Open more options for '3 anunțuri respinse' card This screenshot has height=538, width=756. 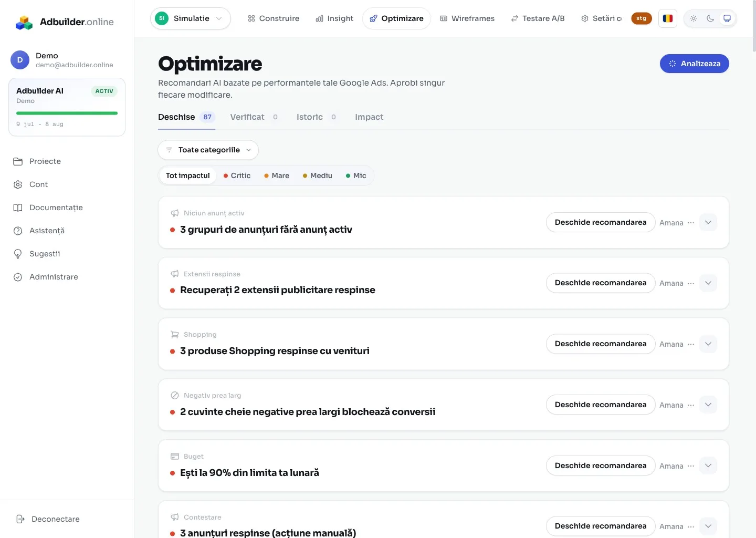pyautogui.click(x=691, y=526)
